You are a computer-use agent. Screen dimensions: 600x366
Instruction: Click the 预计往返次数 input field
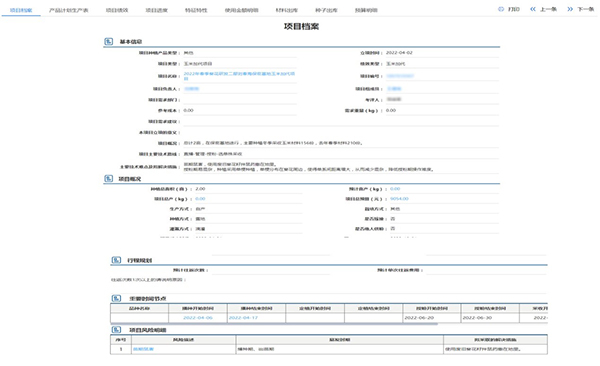tap(271, 270)
